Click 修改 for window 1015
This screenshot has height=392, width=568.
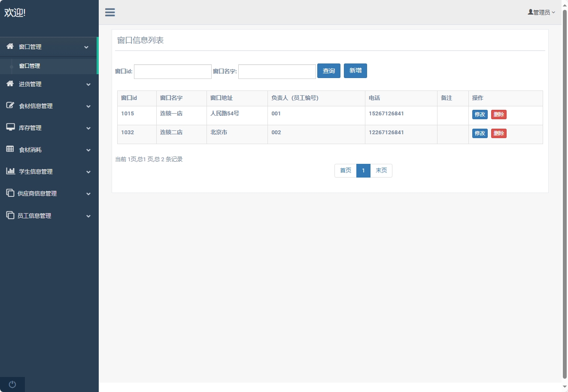(x=480, y=115)
